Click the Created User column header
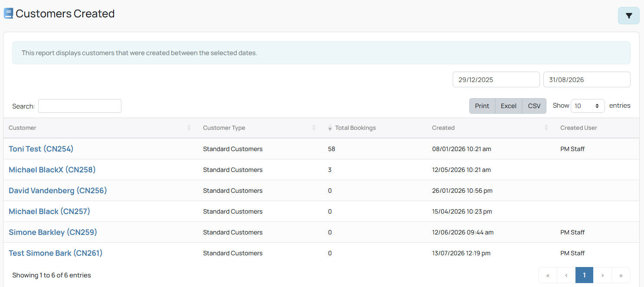 click(579, 128)
